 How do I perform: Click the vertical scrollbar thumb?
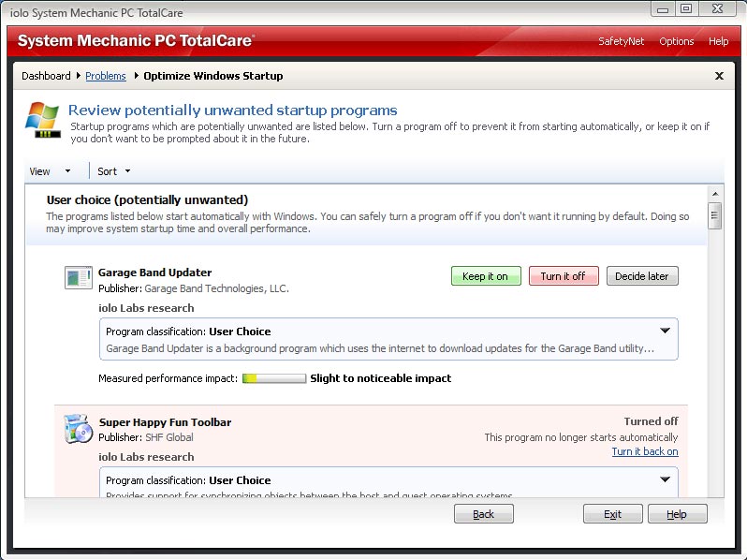[714, 216]
